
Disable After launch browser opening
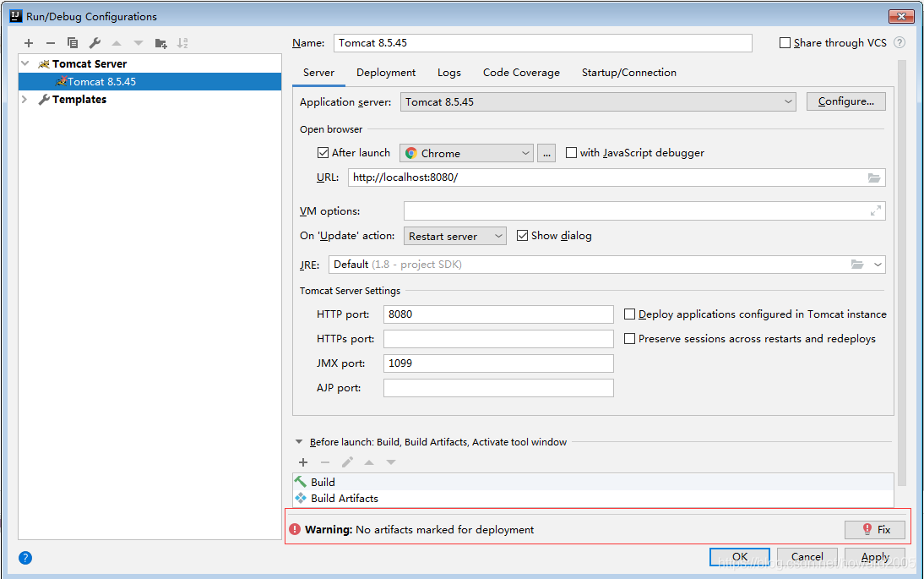[323, 153]
